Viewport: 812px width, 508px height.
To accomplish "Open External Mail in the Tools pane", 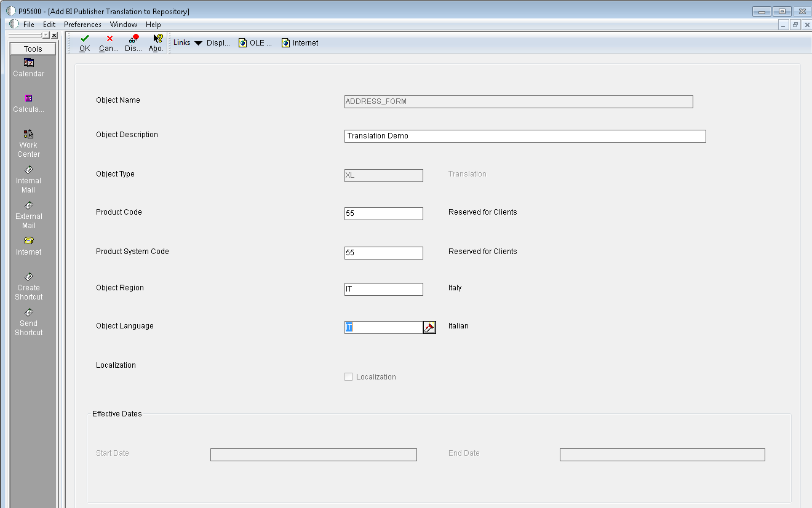I will tap(29, 215).
